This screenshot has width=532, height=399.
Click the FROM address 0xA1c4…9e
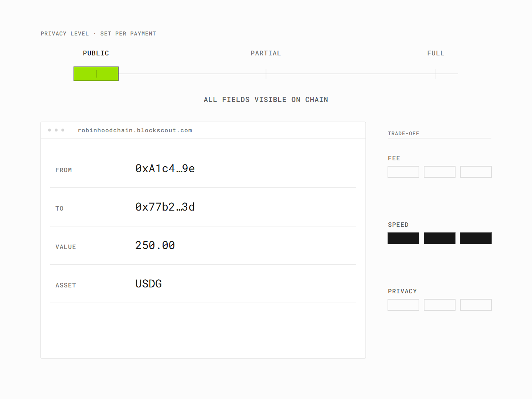165,168
